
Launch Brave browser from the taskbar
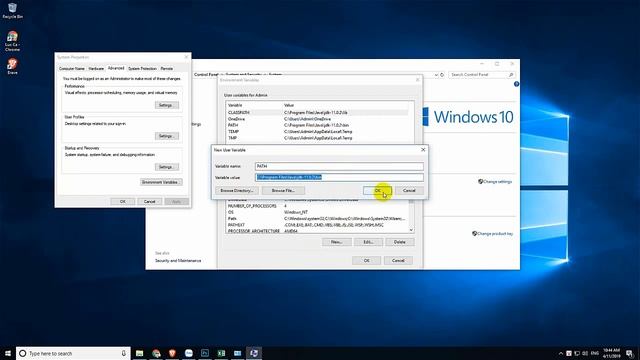pyautogui.click(x=172, y=353)
